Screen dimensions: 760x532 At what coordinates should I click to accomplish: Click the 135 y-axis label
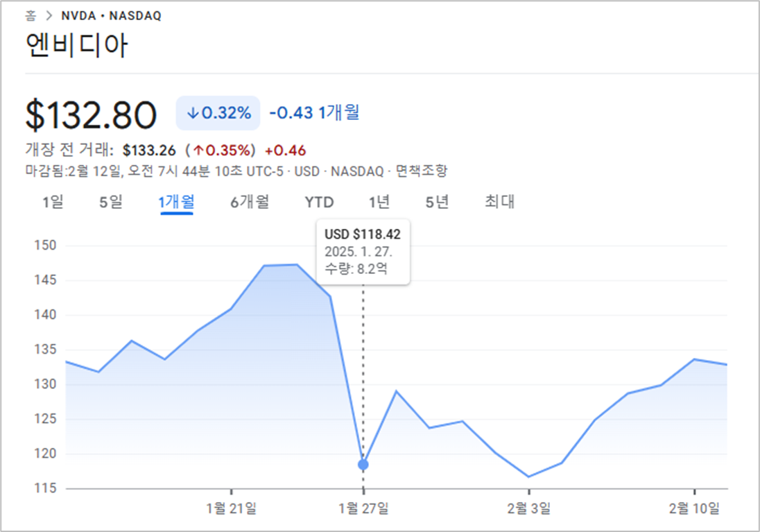[x=45, y=350]
